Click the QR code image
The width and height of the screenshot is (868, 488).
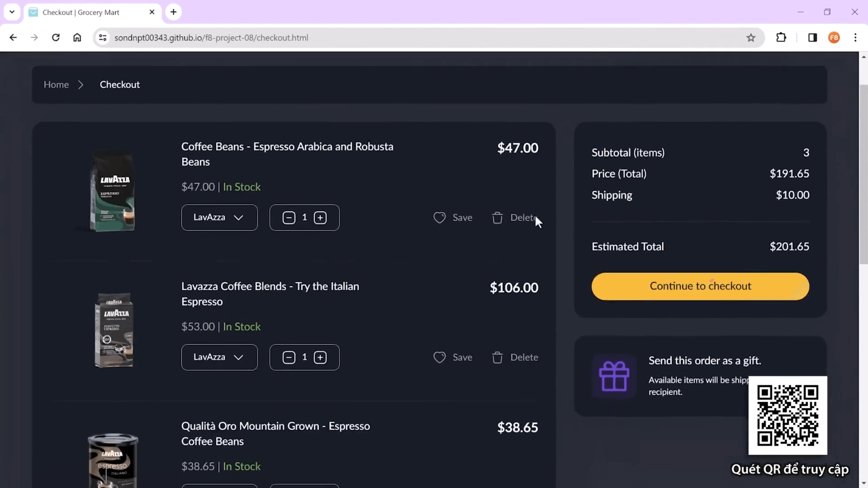[x=787, y=415]
